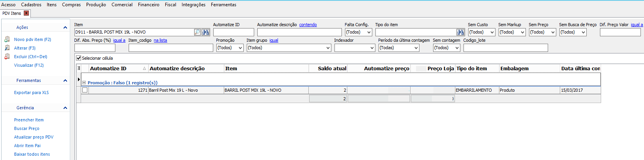
Task: Click the 'igual a' link for Dif. Abs. Preço
Action: [119, 40]
